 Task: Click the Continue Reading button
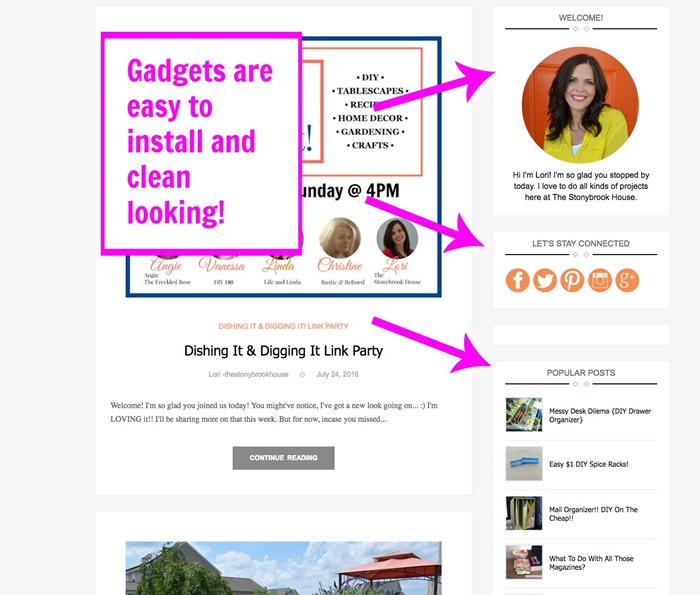click(x=283, y=458)
